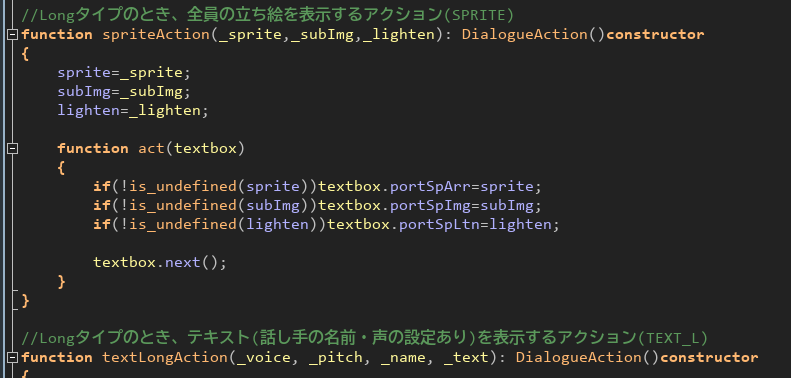Click the act function name
791x378 pixels.
point(151,148)
